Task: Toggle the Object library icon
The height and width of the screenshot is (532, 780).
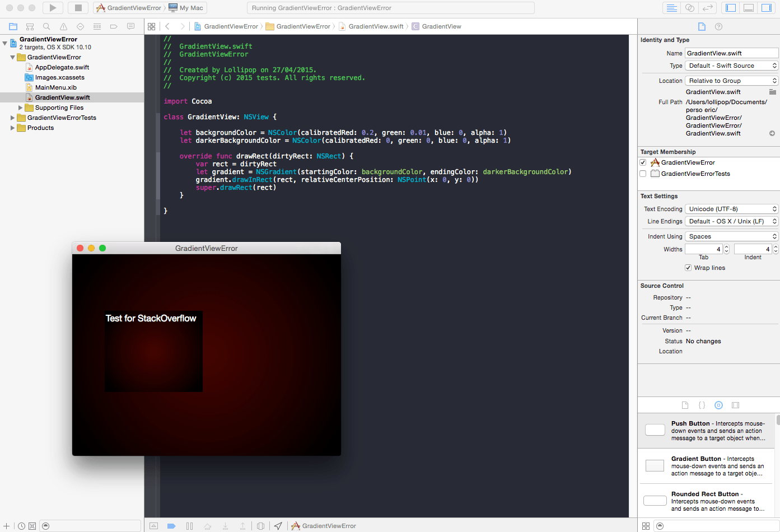Action: (718, 405)
